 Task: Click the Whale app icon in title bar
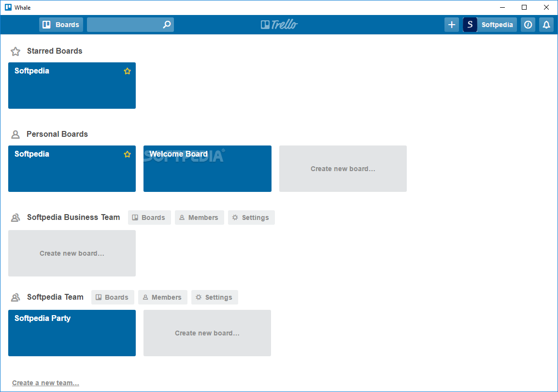8,7
